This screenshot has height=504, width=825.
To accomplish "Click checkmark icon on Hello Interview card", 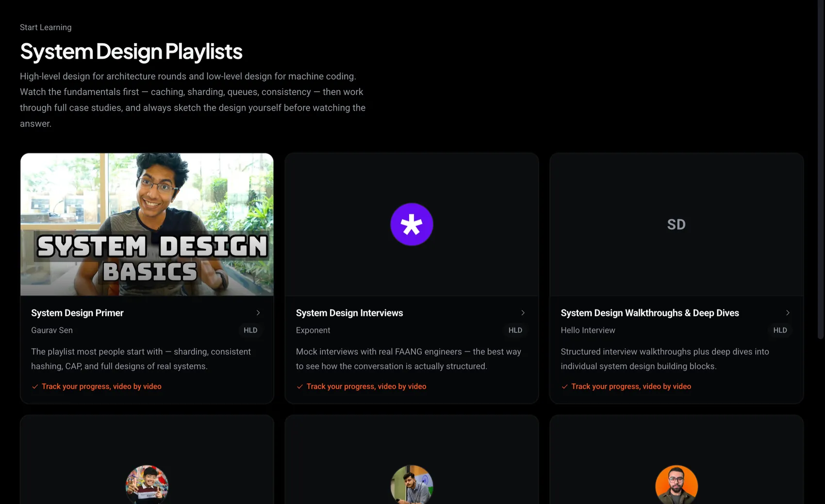I will (x=564, y=387).
